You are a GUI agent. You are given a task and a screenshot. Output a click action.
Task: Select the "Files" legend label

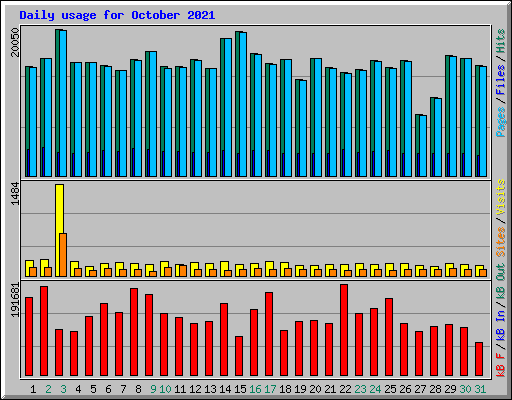pos(501,79)
